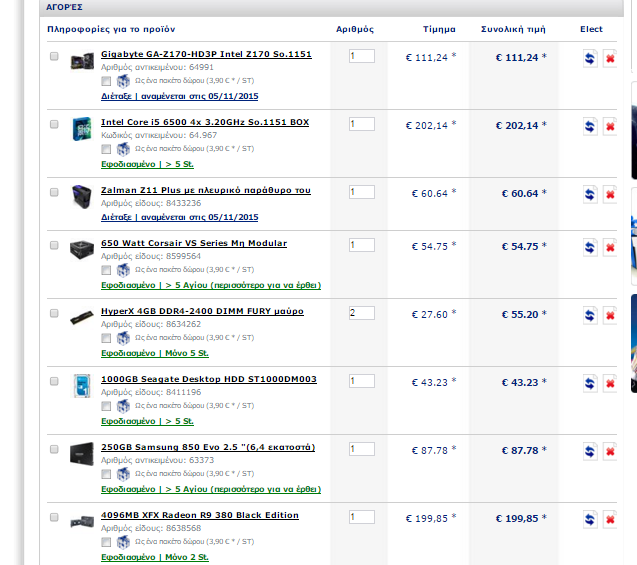Click quantity field for XFX Radeon R9 380
637x565 pixels.
click(362, 517)
